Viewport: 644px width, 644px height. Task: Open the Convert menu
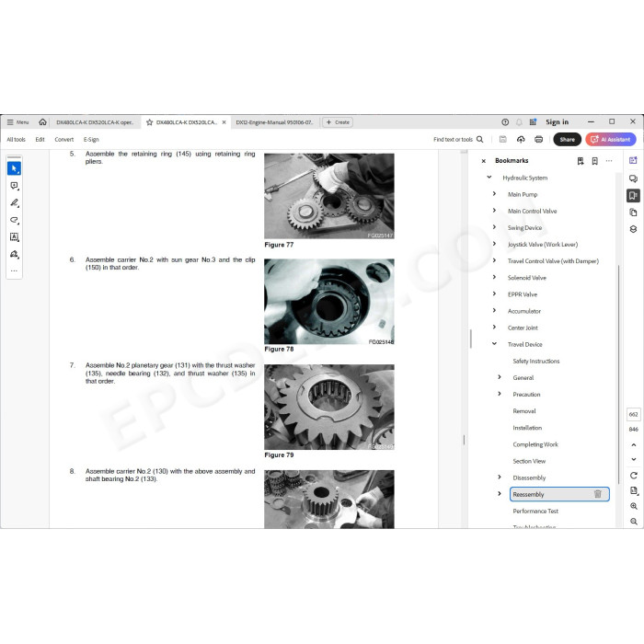pyautogui.click(x=64, y=139)
